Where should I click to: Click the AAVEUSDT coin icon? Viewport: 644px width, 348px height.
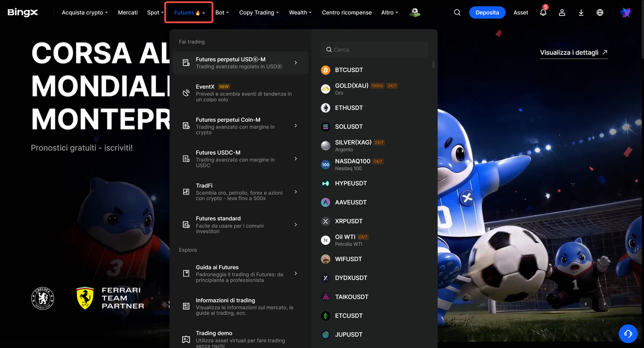pyautogui.click(x=326, y=202)
